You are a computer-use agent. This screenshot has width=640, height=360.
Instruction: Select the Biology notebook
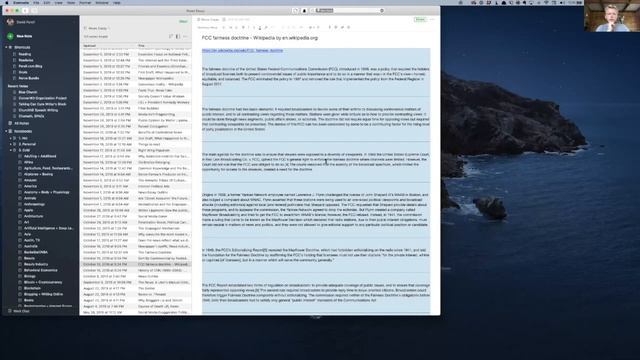tap(29, 276)
